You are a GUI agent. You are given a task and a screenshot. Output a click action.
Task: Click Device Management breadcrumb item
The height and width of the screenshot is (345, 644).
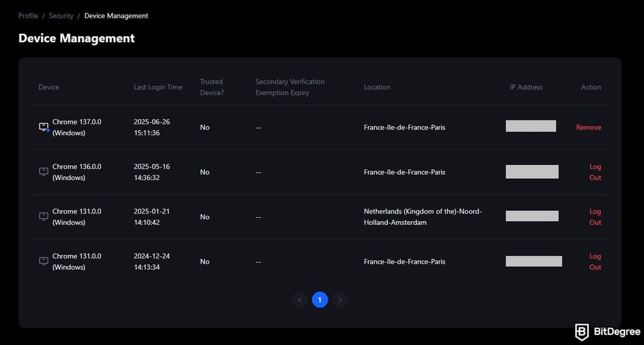click(116, 16)
